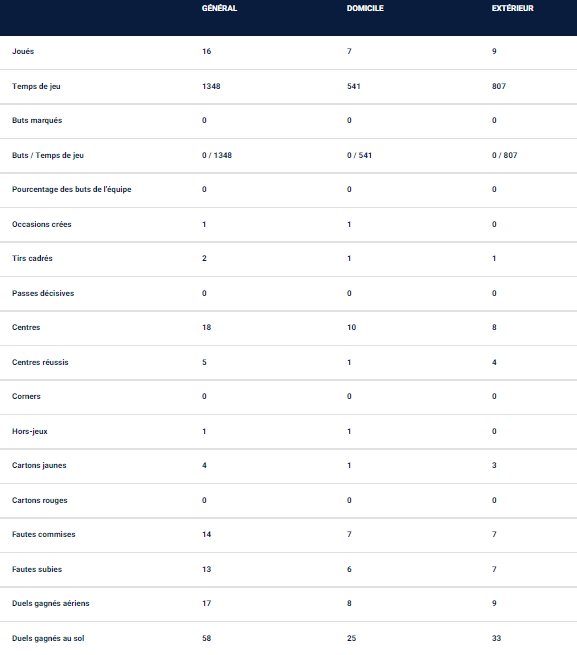
Task: Click the EXTÉRIEUR column header
Action: tap(513, 8)
